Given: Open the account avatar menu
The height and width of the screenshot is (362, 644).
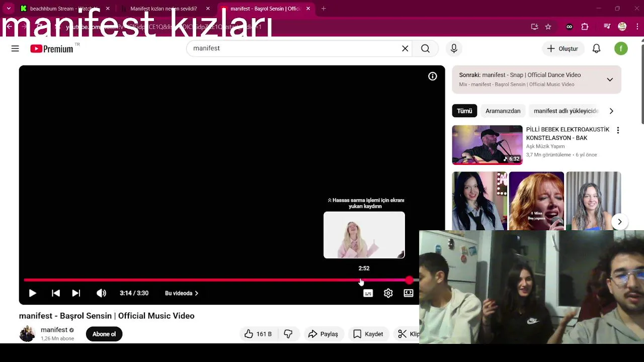Looking at the screenshot, I should pyautogui.click(x=621, y=48).
